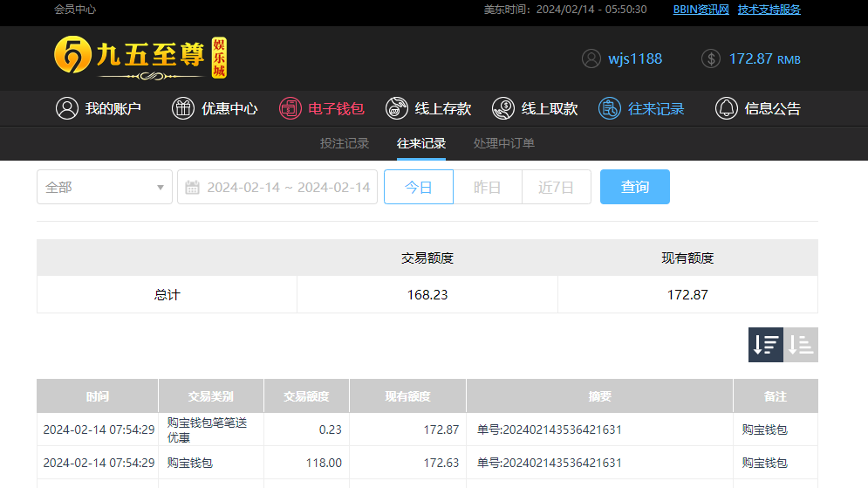Click the 交易额度 table column header
Screen dimensions: 868x488
307,396
